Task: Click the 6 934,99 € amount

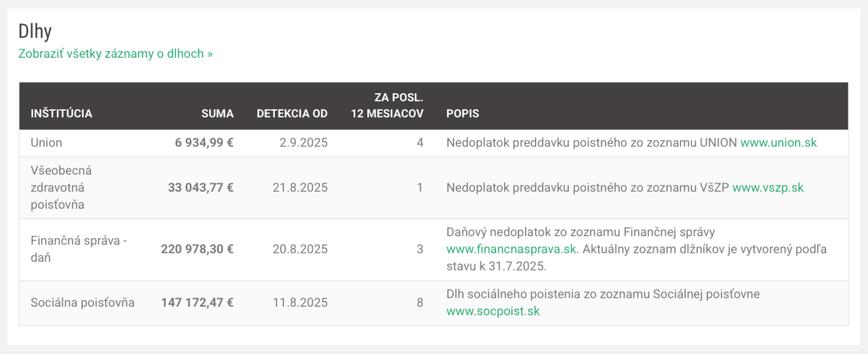Action: (x=204, y=143)
